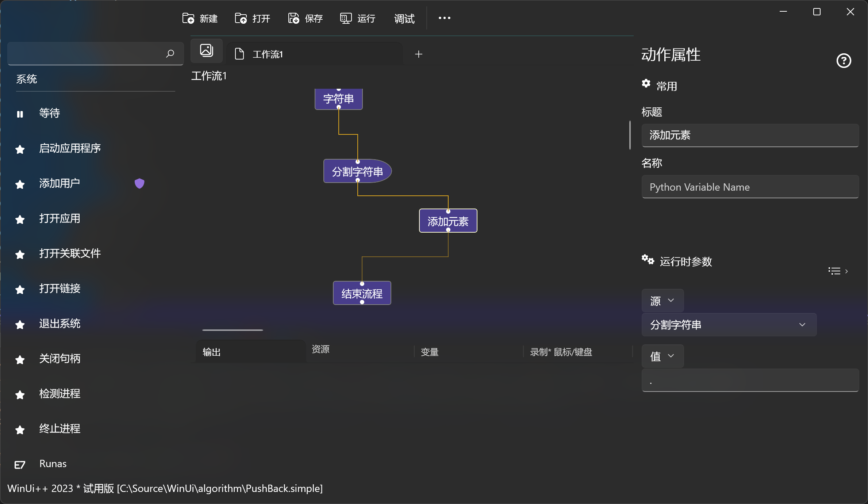Image resolution: width=868 pixels, height=504 pixels.
Task: Switch to the 资源 tab
Action: 320,349
